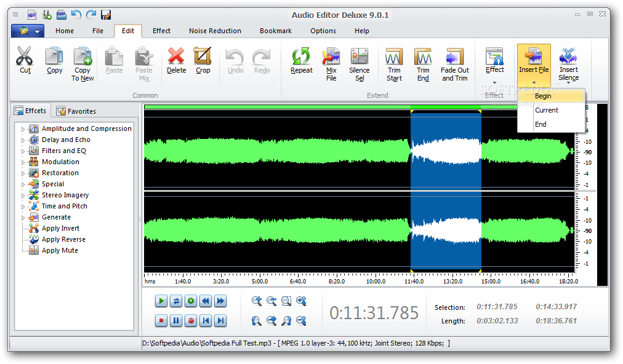Pause playback with the pause button

(x=176, y=320)
